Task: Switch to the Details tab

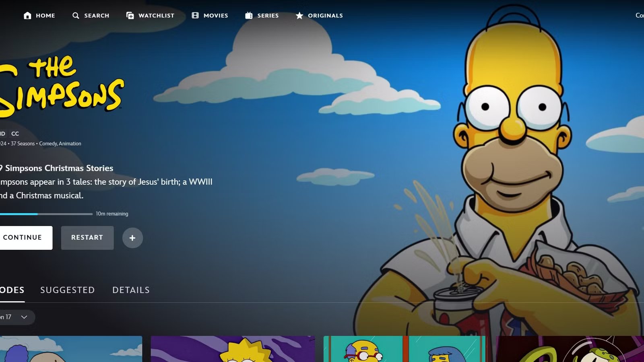Action: 131,290
